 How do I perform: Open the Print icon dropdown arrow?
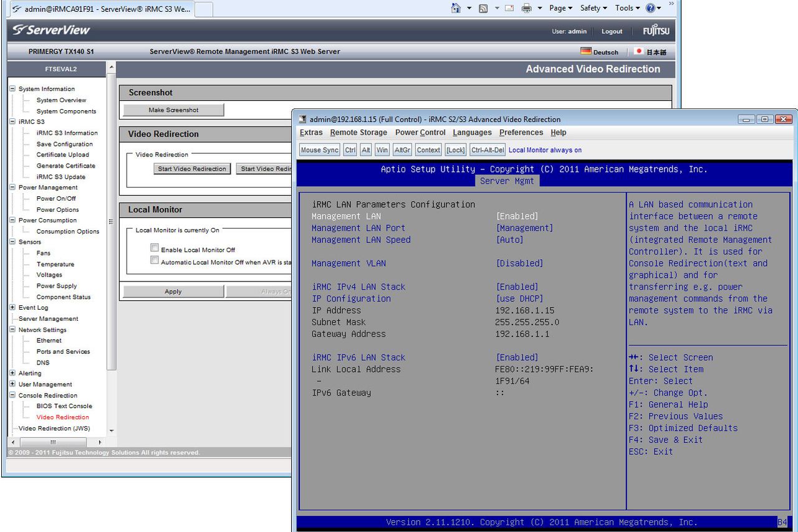[x=539, y=8]
